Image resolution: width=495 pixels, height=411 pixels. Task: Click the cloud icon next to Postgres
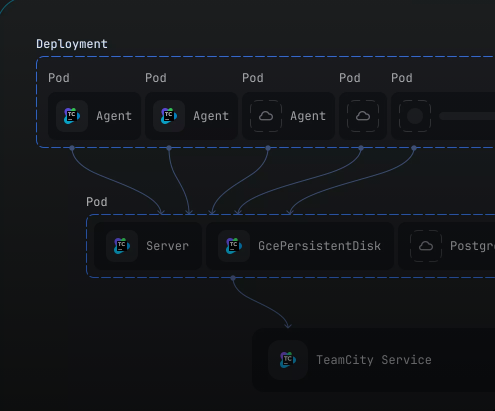(426, 246)
